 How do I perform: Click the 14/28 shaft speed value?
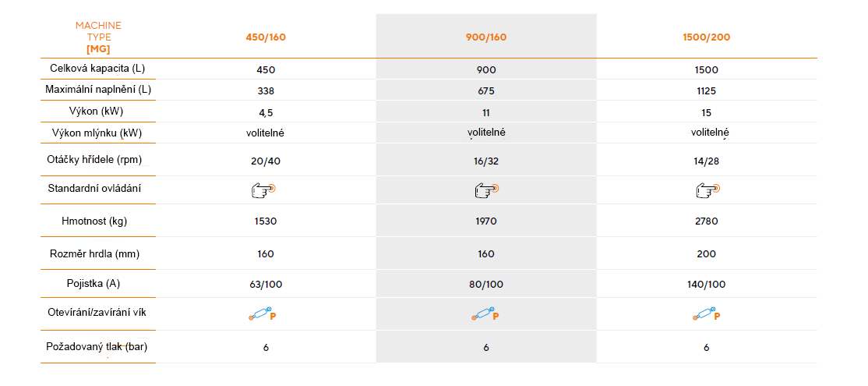(706, 160)
